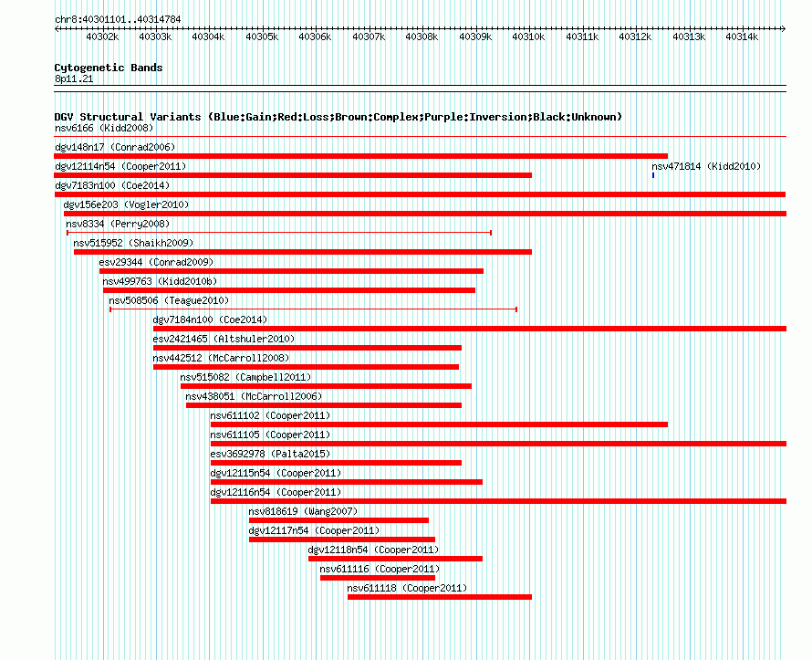The width and height of the screenshot is (812, 660).
Task: Select the nsv499763 (Kidd2010b) label
Action: coord(160,281)
